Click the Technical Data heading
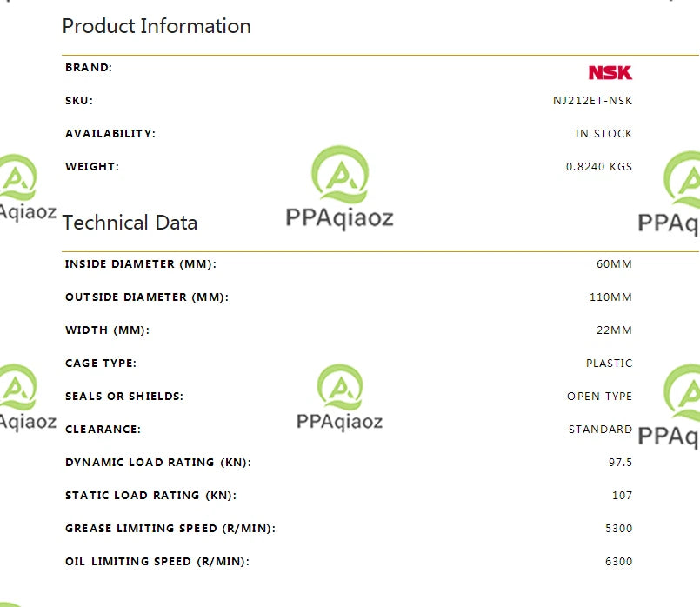This screenshot has height=607, width=700. [130, 223]
